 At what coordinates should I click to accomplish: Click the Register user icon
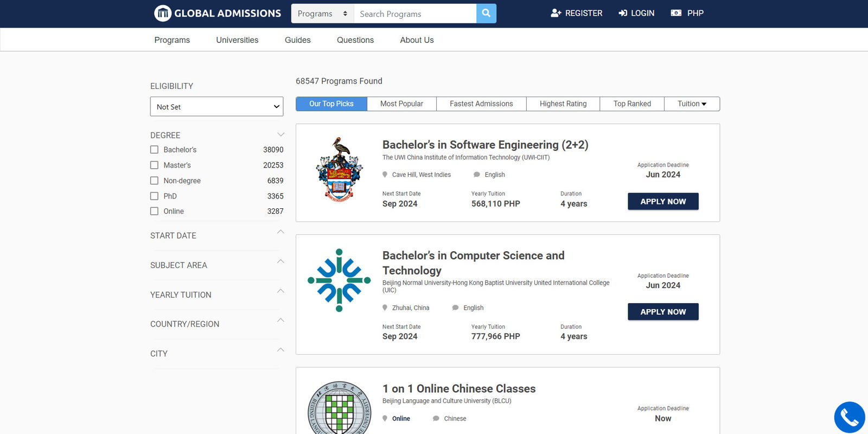coord(556,13)
